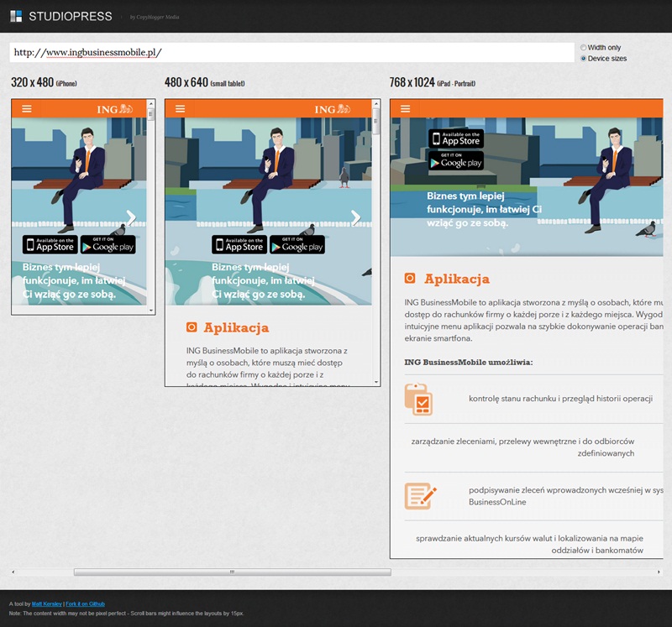
Task: Click the Aplikacja heading in iPad preview
Action: point(456,279)
